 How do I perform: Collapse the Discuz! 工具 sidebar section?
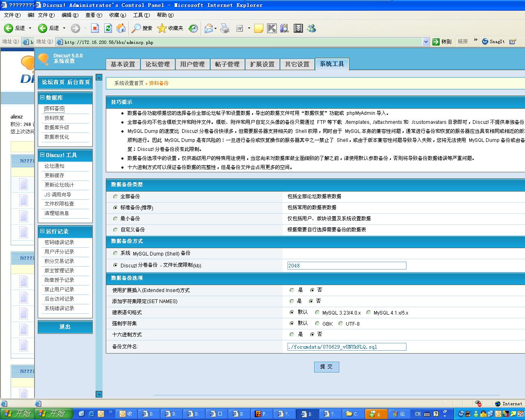(42, 155)
